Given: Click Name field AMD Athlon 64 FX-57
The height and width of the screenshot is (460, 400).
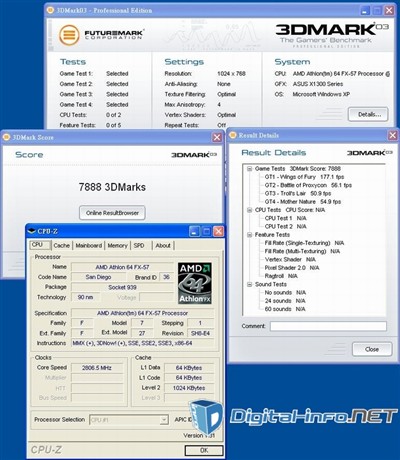Looking at the screenshot, I should click(x=122, y=267).
